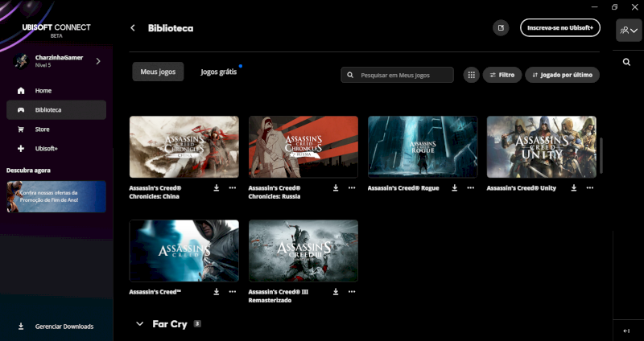Viewport: 644px width, 341px height.
Task: Open the Store in sidebar
Action: 43,129
